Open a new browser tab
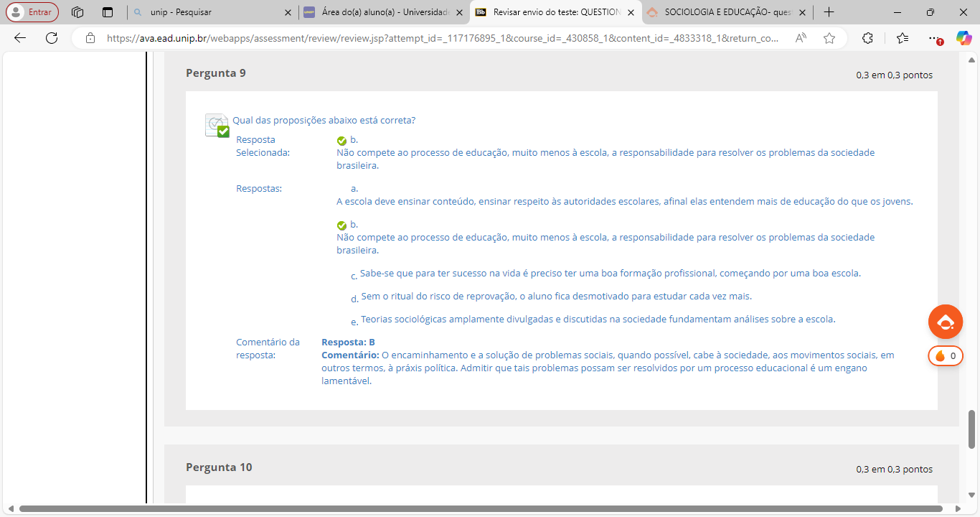980x517 pixels. 829,12
